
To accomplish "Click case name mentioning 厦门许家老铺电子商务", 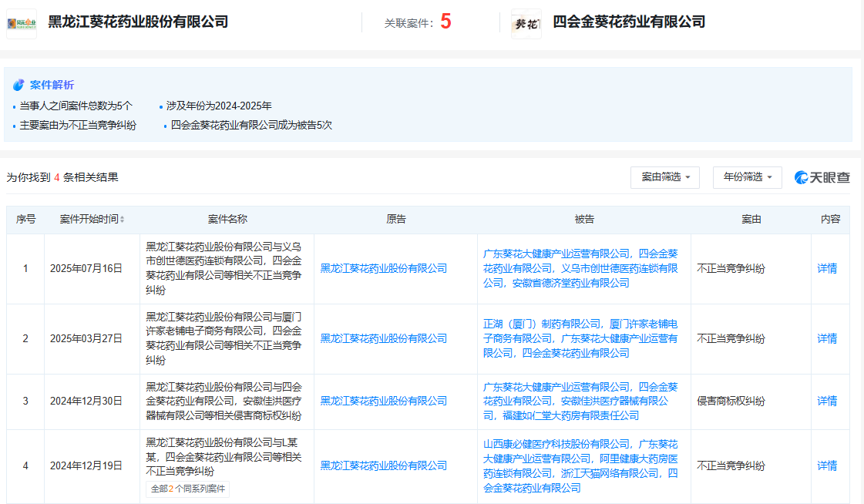I will [224, 338].
